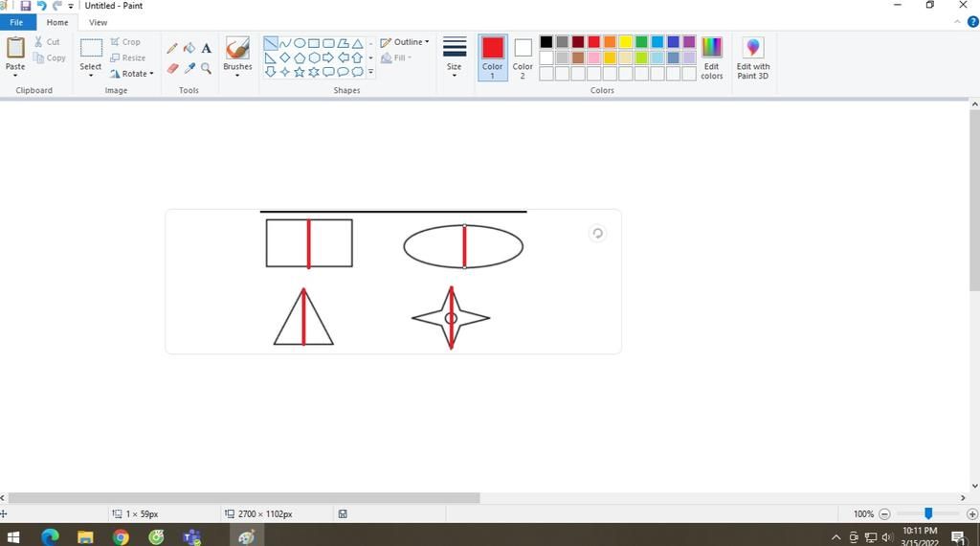Click zoom in plus button
The height and width of the screenshot is (546, 980).
point(972,514)
